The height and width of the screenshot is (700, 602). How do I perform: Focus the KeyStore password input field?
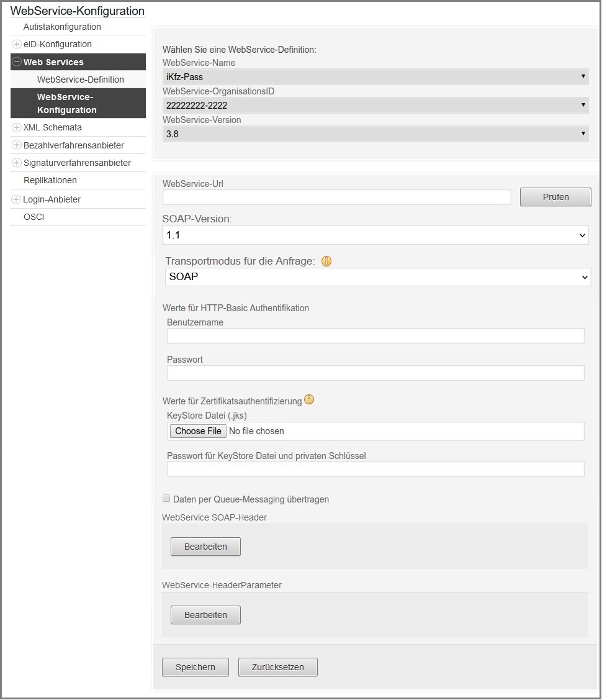tap(375, 469)
